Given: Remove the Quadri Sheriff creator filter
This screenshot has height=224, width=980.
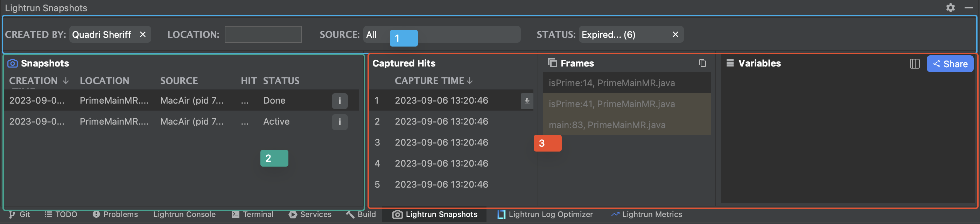Looking at the screenshot, I should (143, 35).
